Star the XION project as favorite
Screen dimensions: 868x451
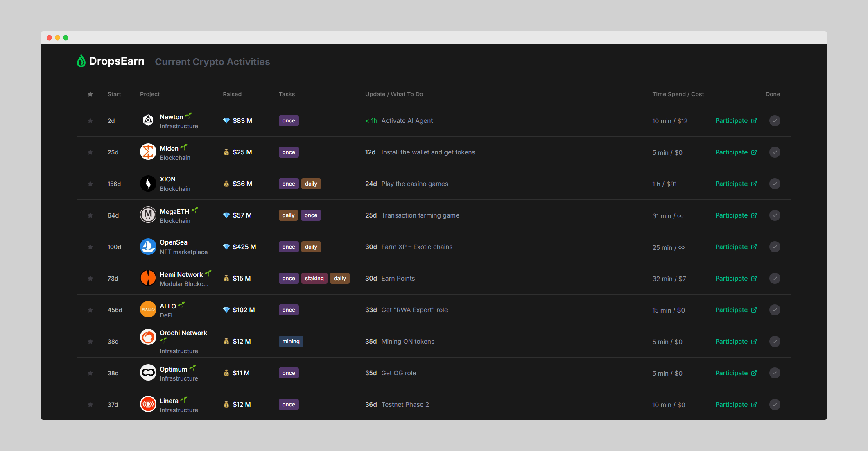[x=90, y=184]
